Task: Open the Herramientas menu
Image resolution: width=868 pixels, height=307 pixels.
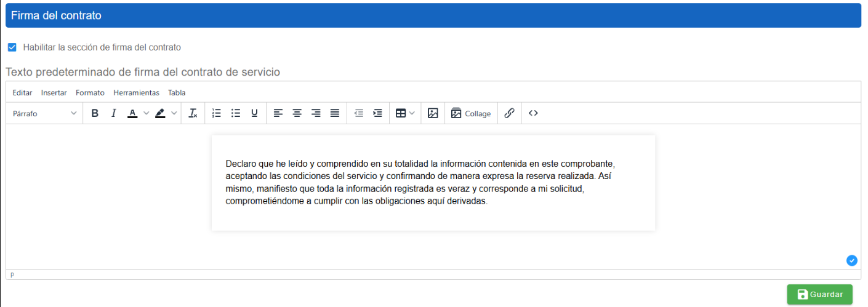Action: 136,93
